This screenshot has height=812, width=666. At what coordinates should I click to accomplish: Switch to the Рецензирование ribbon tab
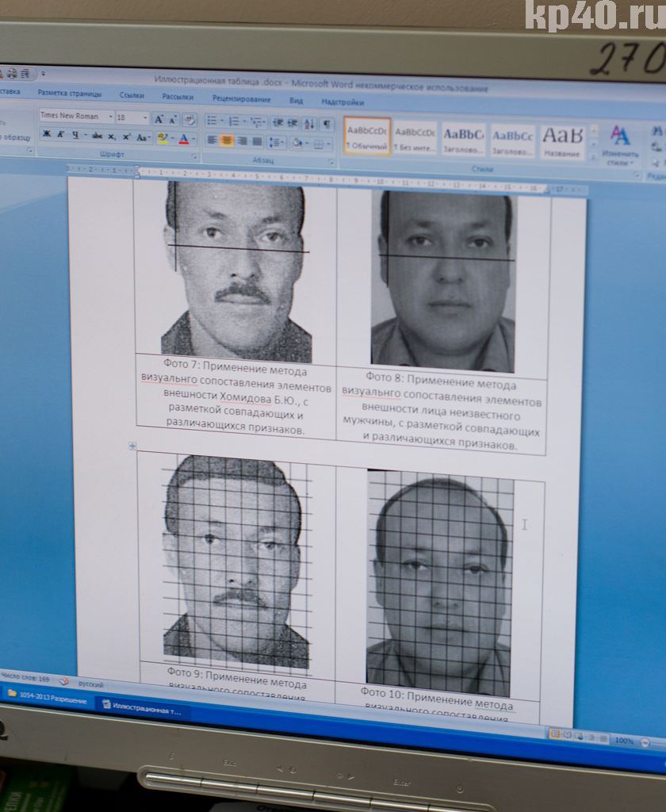click(241, 99)
